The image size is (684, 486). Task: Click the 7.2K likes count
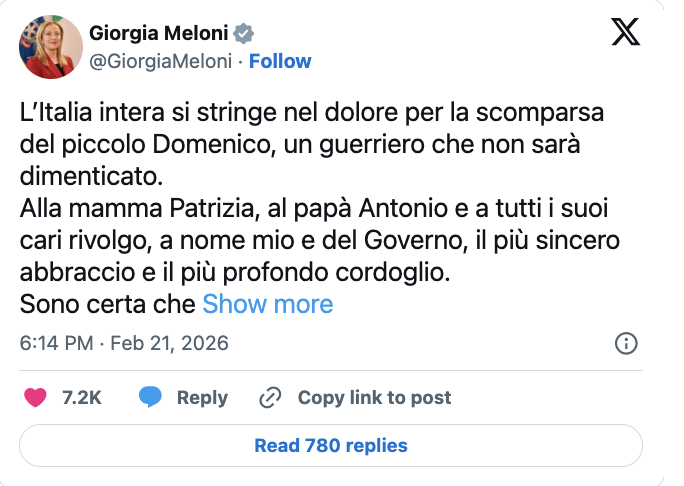point(82,397)
